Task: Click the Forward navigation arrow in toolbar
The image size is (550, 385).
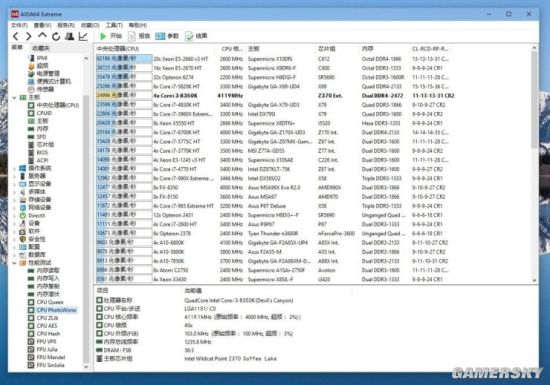Action: pos(29,36)
